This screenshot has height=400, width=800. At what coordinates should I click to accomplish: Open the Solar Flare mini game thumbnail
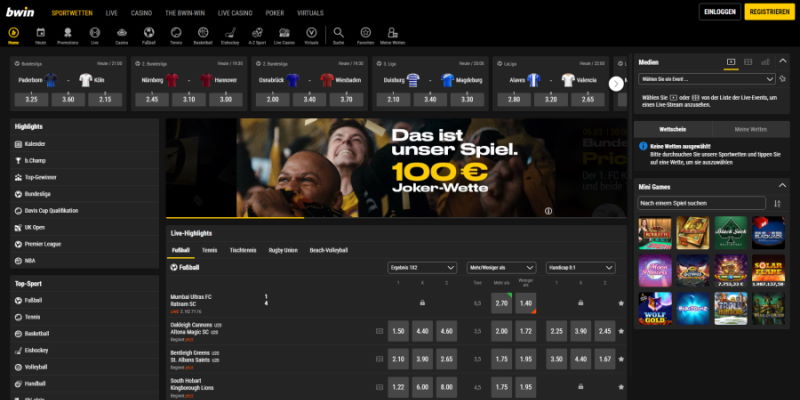[x=768, y=271]
